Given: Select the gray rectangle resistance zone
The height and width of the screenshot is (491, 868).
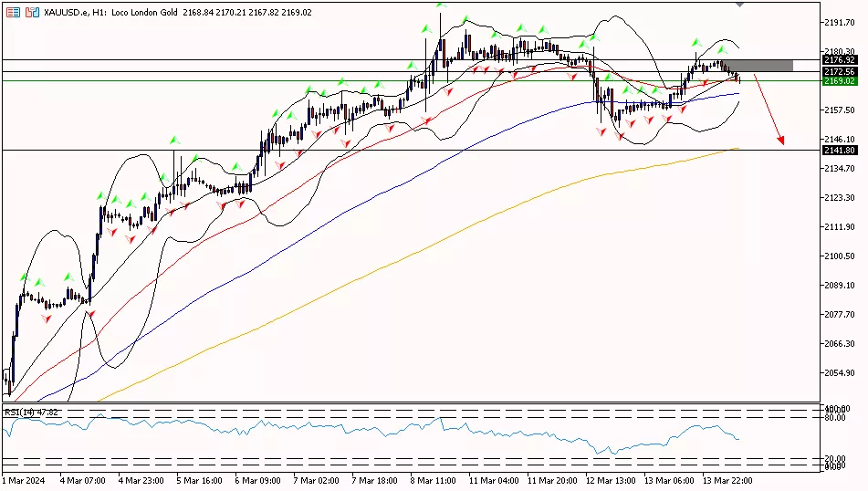Looking at the screenshot, I should [x=759, y=66].
